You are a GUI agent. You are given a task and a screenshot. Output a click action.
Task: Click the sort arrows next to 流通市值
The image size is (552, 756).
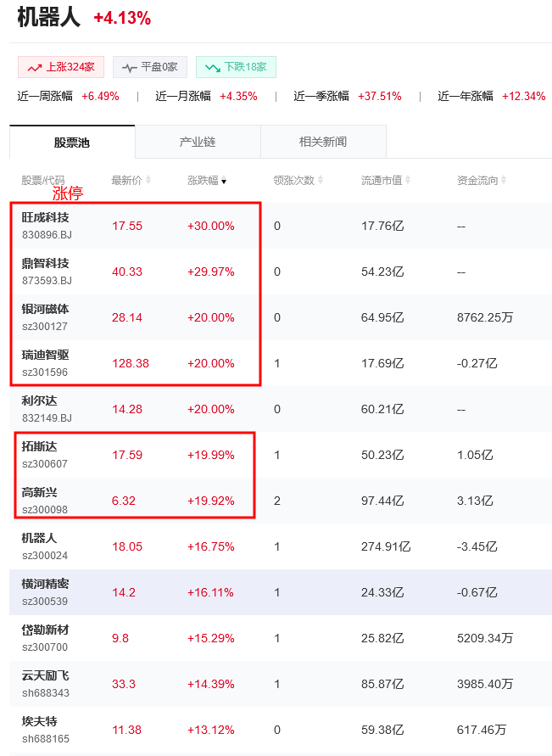pyautogui.click(x=409, y=180)
